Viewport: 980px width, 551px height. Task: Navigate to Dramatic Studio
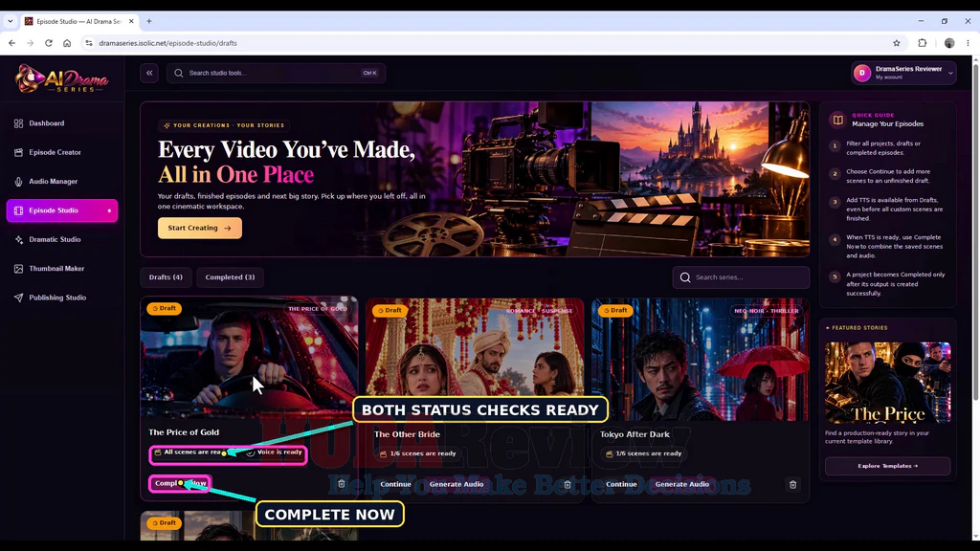click(62, 240)
